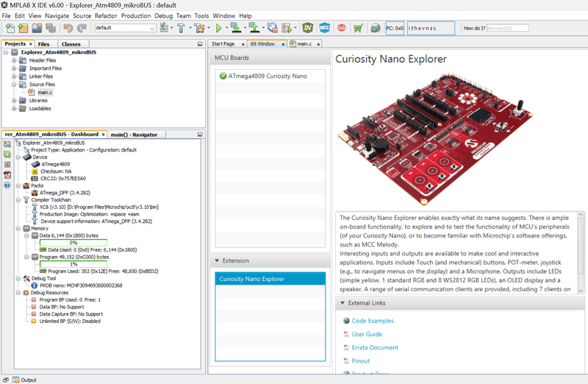Screen dimensions: 588x384
Task: Click the New Project toolbar icon
Action: point(24,28)
